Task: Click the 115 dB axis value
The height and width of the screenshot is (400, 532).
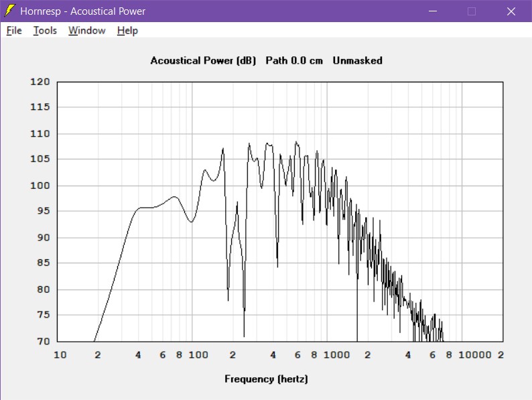Action: 40,107
